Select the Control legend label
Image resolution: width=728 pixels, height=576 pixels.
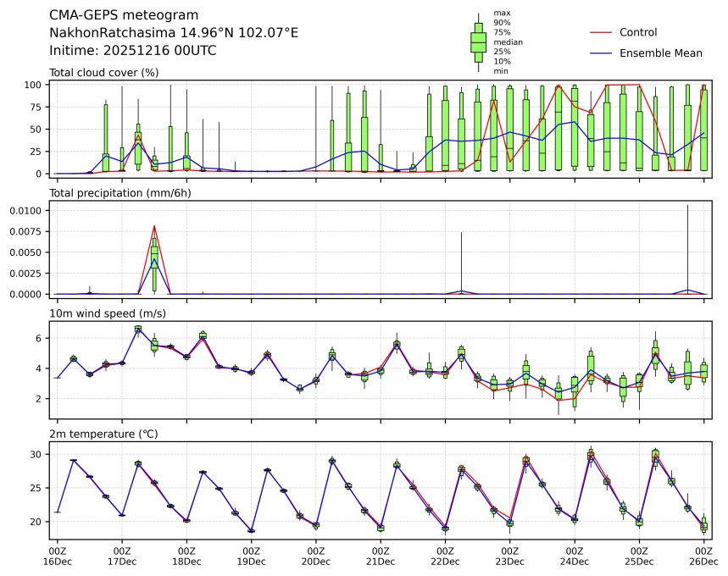point(638,32)
